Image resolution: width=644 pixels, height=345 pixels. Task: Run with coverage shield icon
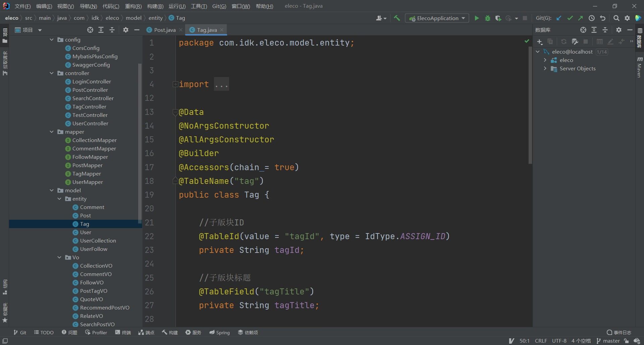point(498,18)
